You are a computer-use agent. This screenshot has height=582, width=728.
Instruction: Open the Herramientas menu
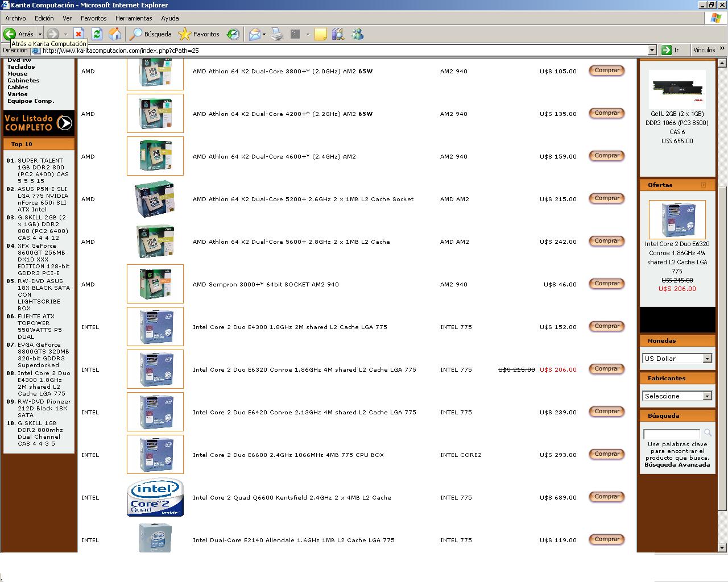coord(134,18)
